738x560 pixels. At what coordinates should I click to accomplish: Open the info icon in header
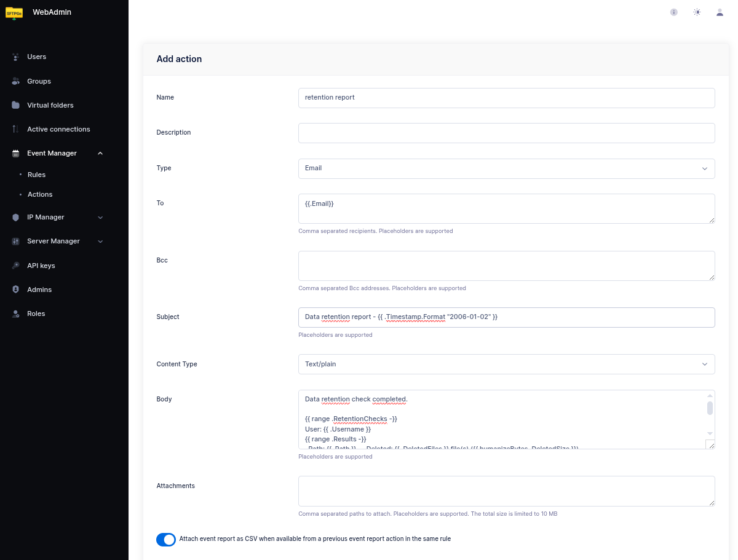674,12
